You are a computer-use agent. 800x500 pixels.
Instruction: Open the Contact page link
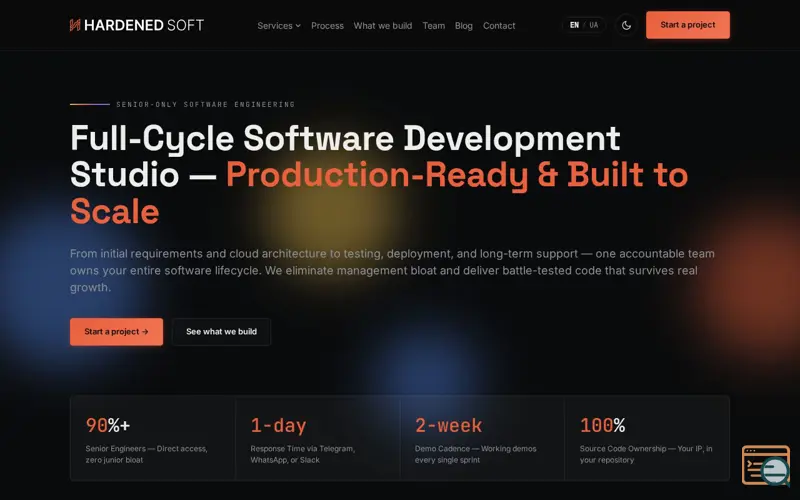(499, 26)
